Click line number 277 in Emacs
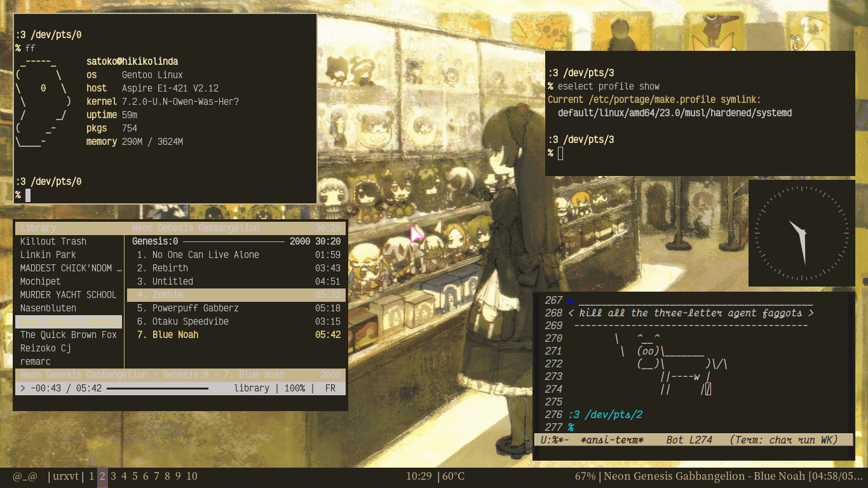Image resolution: width=868 pixels, height=488 pixels. [x=554, y=428]
